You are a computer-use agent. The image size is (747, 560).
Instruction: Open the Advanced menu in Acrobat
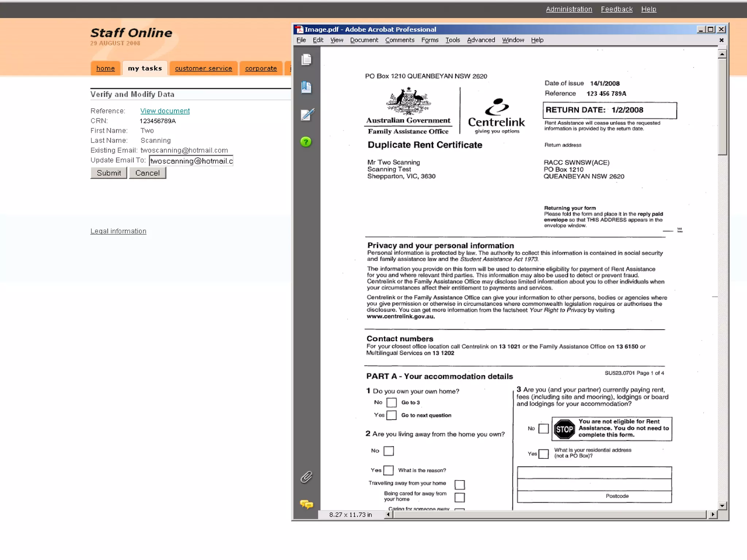(481, 40)
